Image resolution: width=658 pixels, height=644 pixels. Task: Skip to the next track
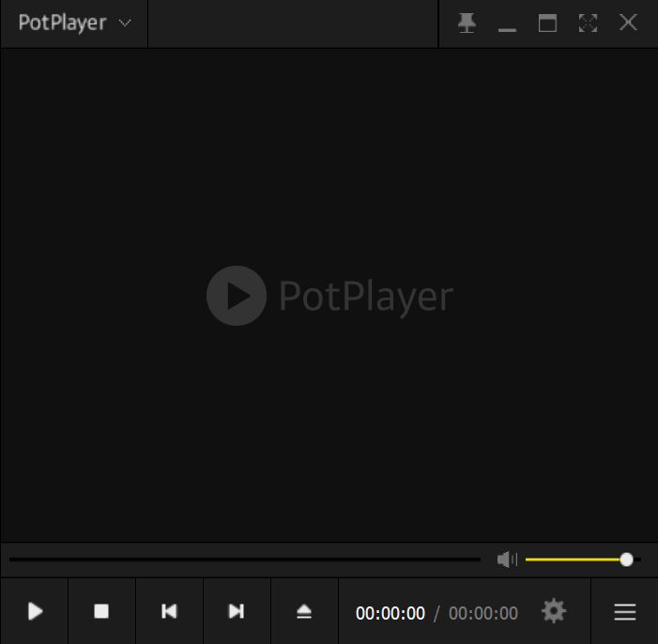click(237, 611)
